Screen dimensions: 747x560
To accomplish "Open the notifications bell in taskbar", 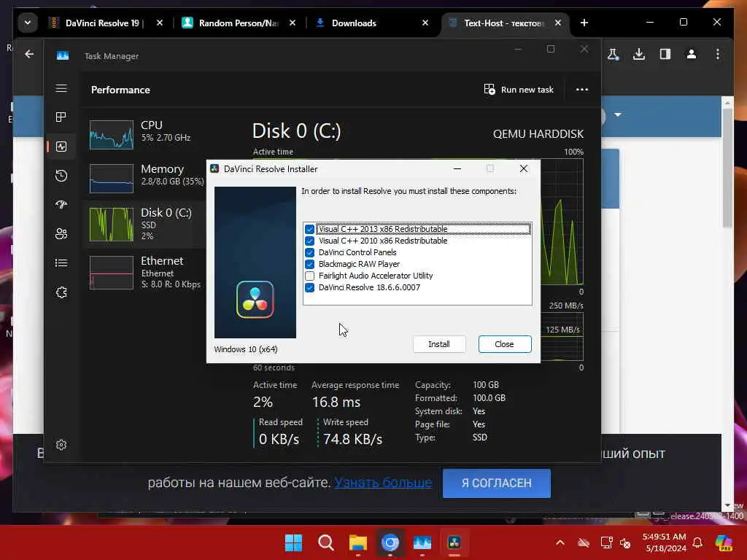I will (697, 542).
